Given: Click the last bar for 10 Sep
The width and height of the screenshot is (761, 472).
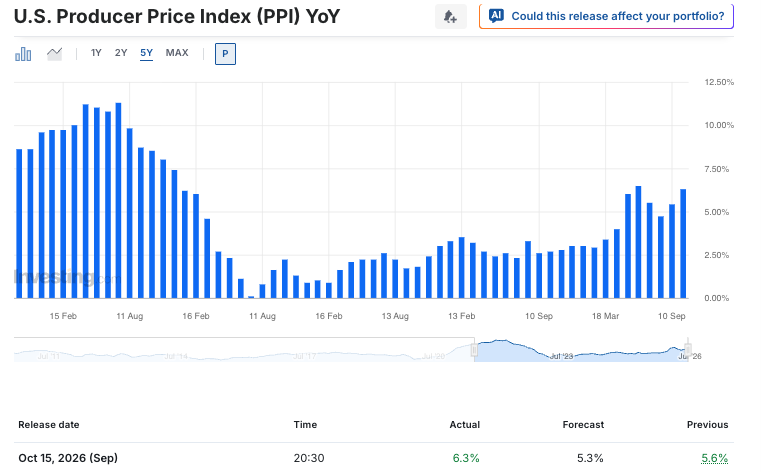Looking at the screenshot, I should [x=683, y=244].
